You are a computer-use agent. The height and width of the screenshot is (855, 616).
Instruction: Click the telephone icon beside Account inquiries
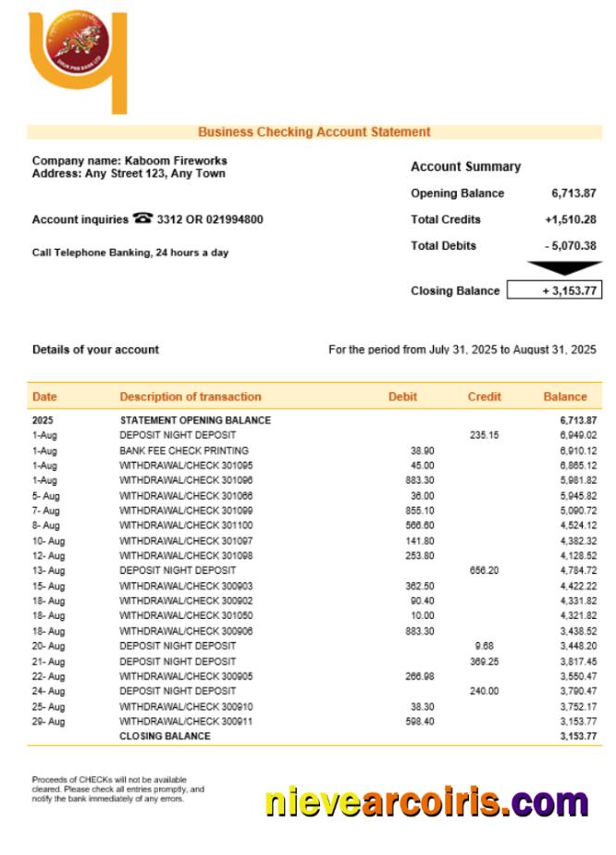point(142,218)
